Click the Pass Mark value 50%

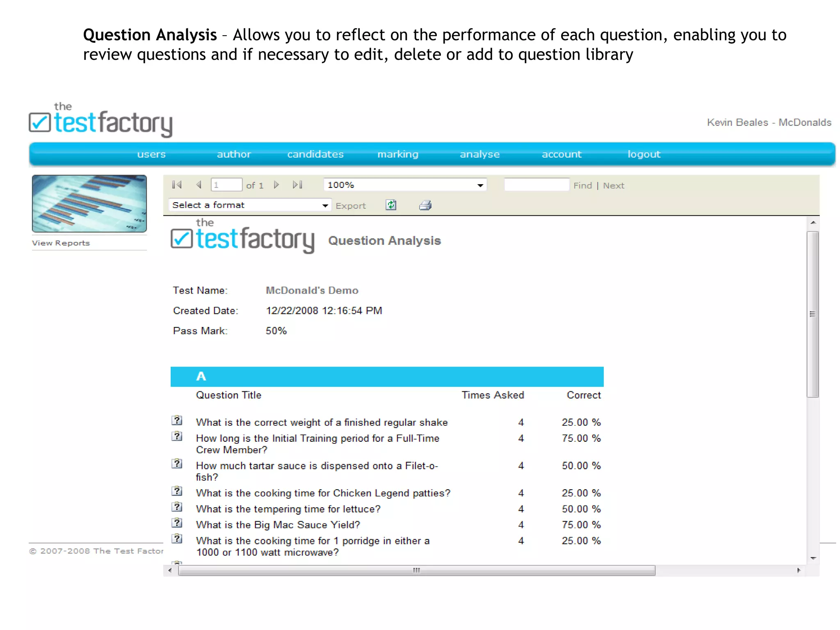(x=276, y=331)
